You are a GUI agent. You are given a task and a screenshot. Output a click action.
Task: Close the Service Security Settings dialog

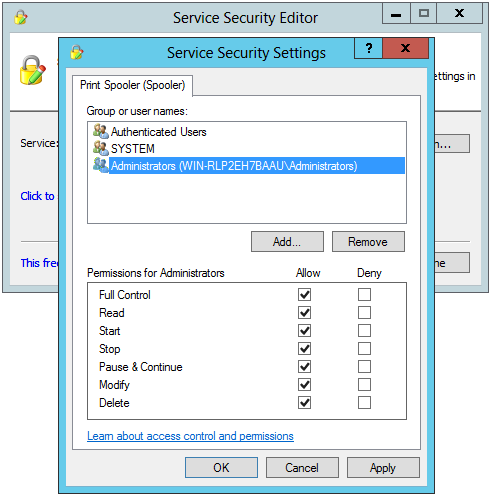click(405, 49)
